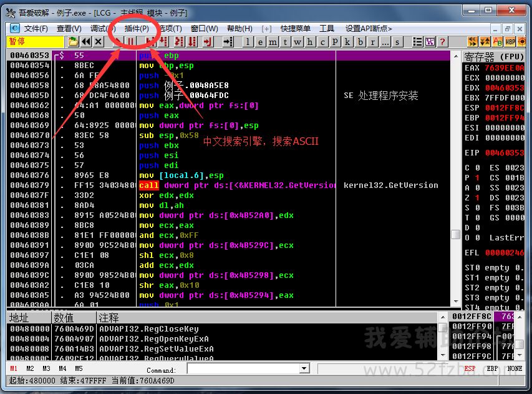Show References with 'r' button
532x394 pixels.
click(372, 42)
